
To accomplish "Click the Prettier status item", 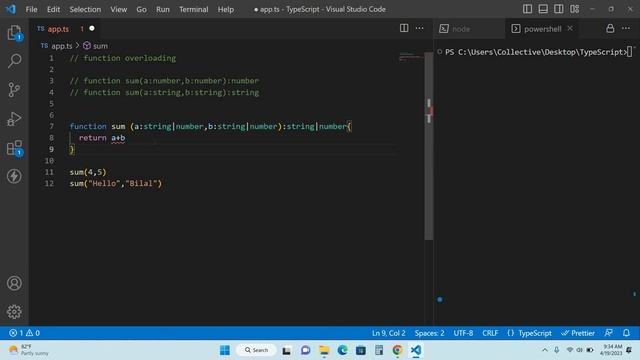I will coord(578,333).
